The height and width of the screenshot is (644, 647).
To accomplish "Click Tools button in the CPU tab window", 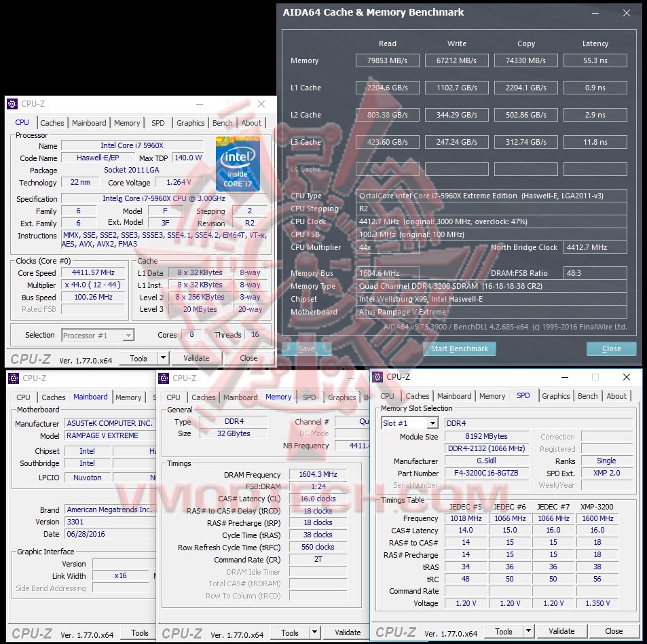I will (x=138, y=358).
